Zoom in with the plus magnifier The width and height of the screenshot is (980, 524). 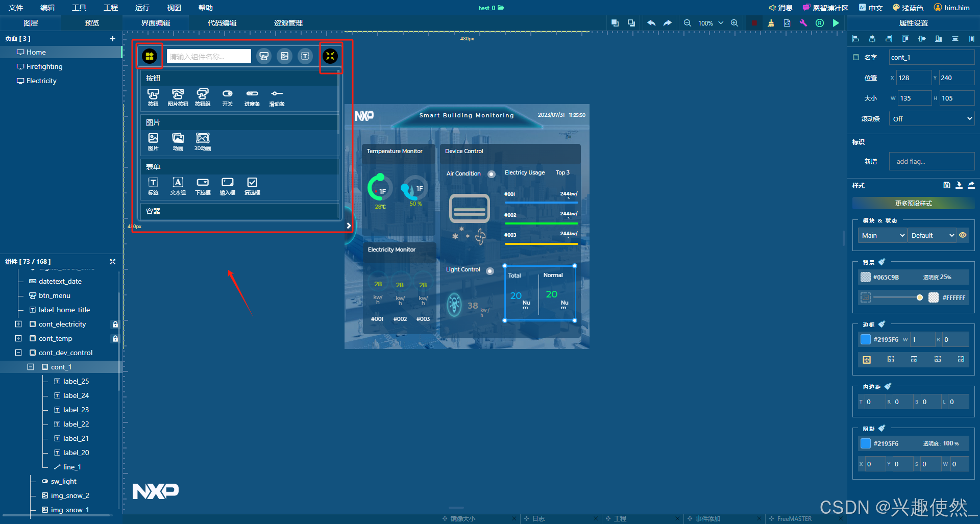[734, 23]
